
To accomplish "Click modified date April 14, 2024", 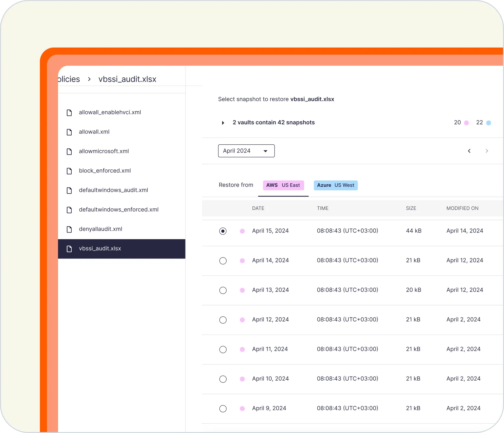I will (x=465, y=231).
